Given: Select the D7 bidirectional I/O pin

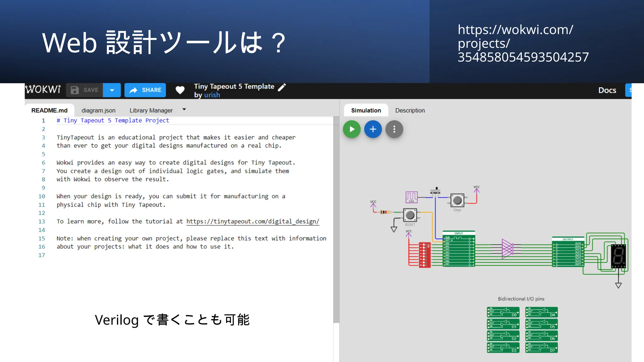Looking at the screenshot, I should click(x=541, y=348).
